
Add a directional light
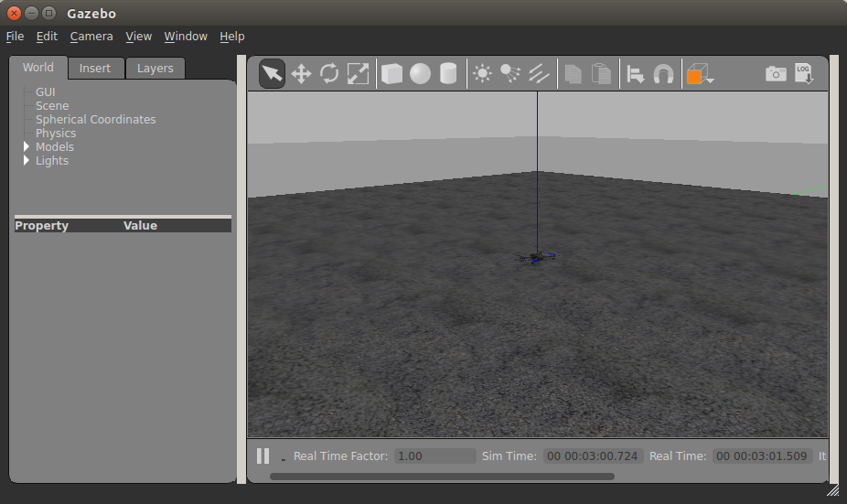539,73
